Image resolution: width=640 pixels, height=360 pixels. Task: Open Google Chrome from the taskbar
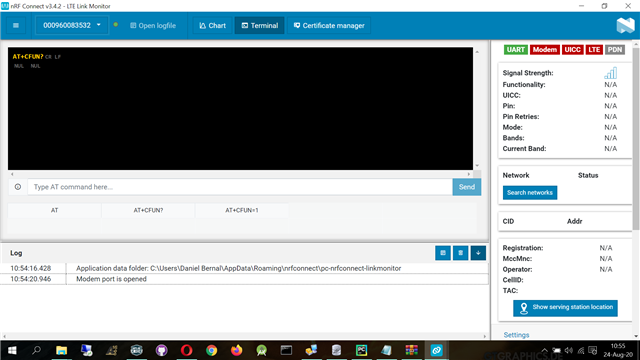click(x=211, y=350)
